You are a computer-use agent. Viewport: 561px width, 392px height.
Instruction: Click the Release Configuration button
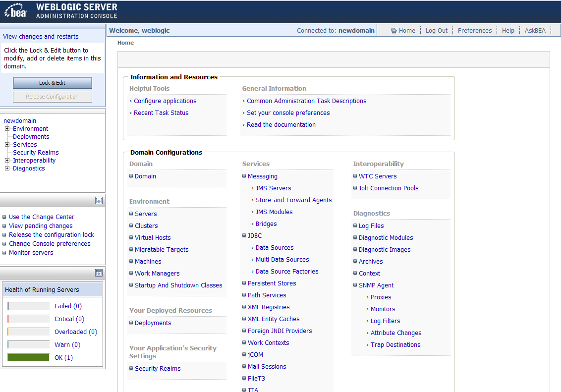52,97
